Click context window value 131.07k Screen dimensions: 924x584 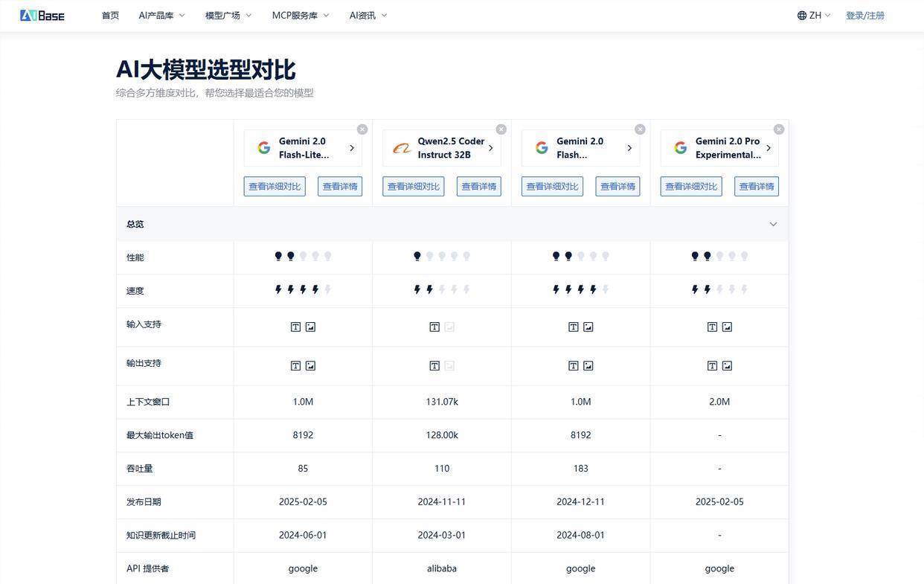click(442, 402)
